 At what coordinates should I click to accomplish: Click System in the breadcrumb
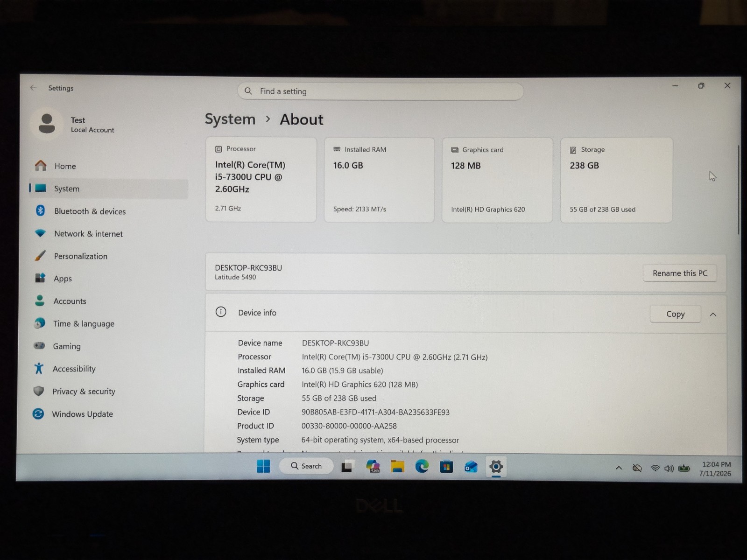230,119
